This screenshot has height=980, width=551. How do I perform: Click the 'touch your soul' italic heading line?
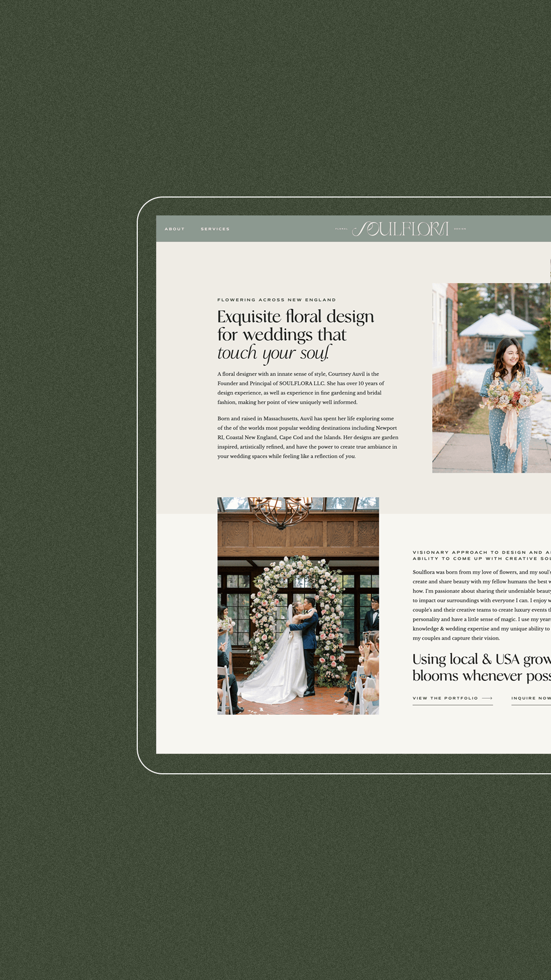[274, 353]
